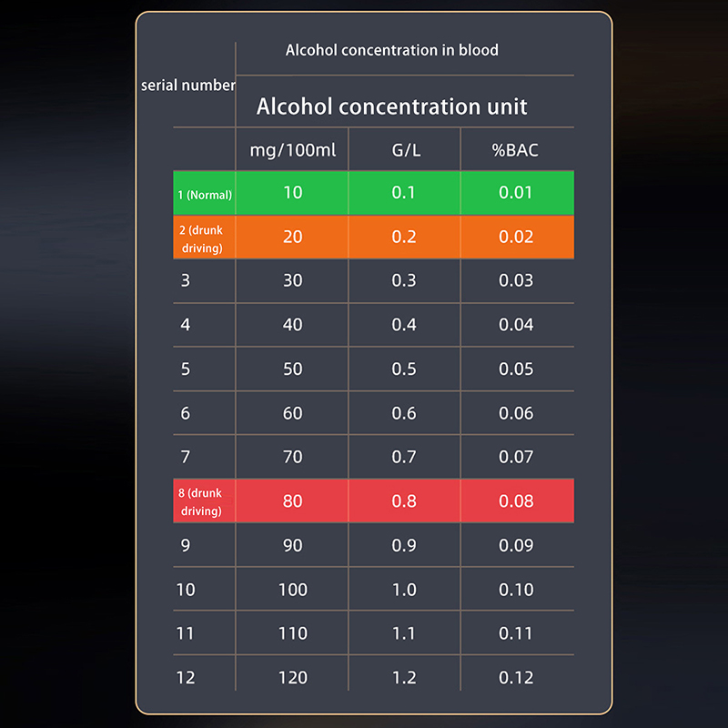Select the 'G/L' column header
The width and height of the screenshot is (728, 728).
pyautogui.click(x=404, y=150)
